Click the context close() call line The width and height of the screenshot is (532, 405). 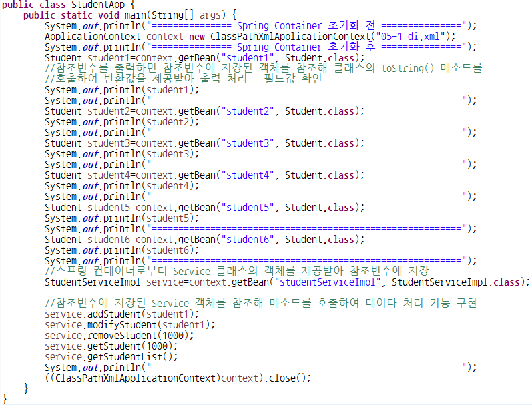[x=178, y=378]
